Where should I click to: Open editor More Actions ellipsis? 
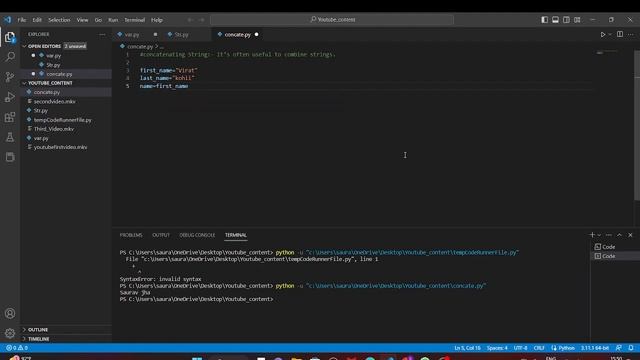click(x=631, y=35)
